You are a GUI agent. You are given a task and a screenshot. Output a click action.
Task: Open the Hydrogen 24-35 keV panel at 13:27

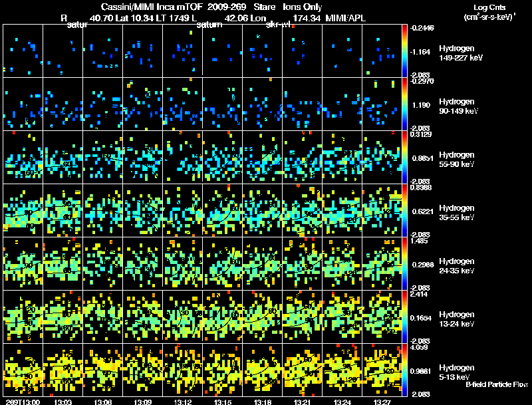(x=382, y=263)
